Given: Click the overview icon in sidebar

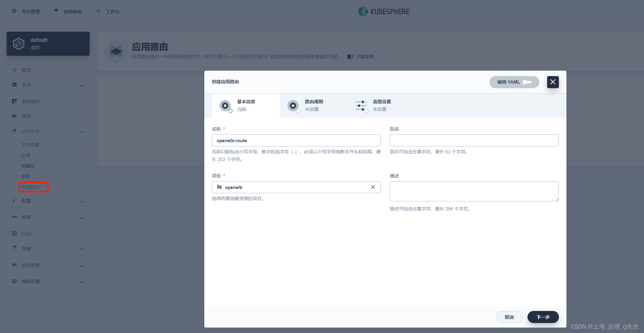Looking at the screenshot, I should tap(14, 70).
